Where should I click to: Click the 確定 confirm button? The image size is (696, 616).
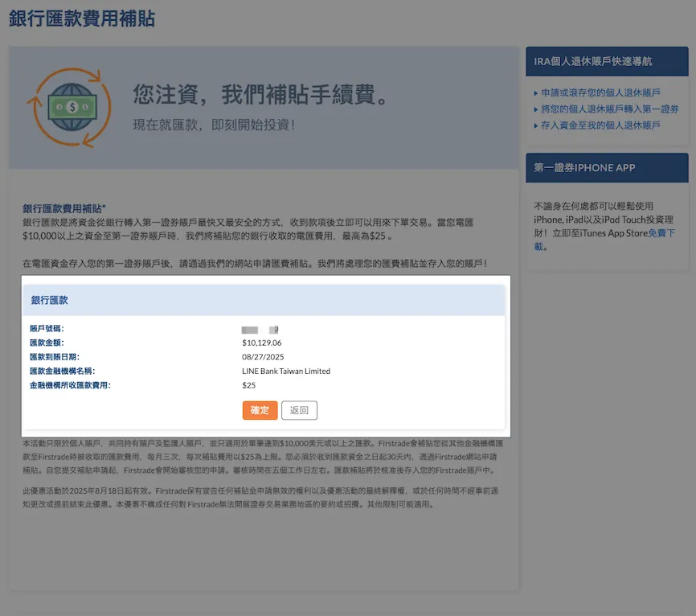(x=260, y=410)
